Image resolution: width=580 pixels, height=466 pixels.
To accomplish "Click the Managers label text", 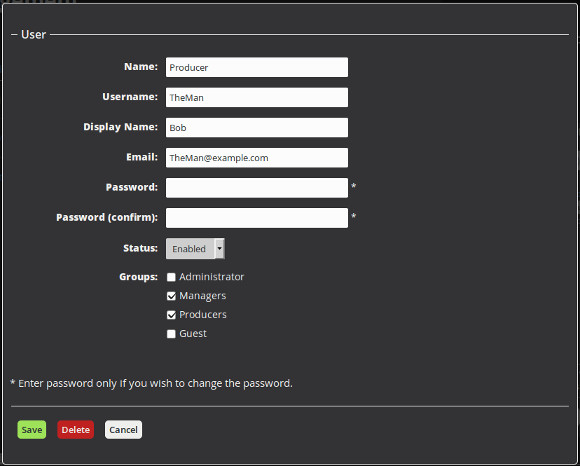I will pyautogui.click(x=203, y=296).
